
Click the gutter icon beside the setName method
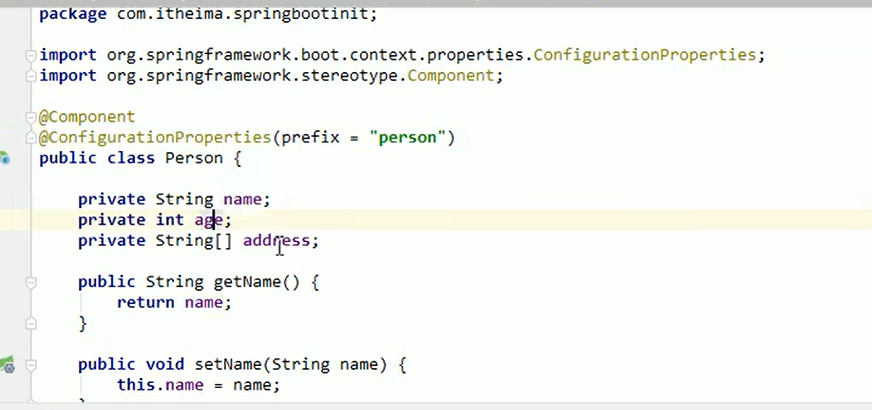click(7, 365)
